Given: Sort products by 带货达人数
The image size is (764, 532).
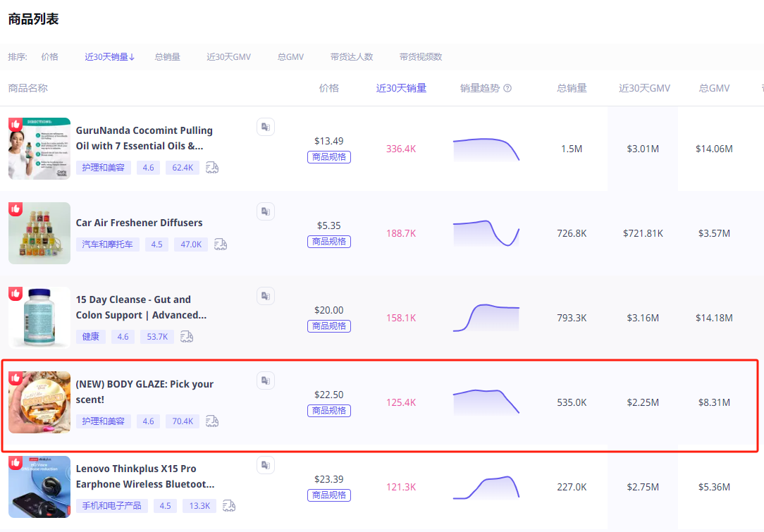Looking at the screenshot, I should point(351,57).
